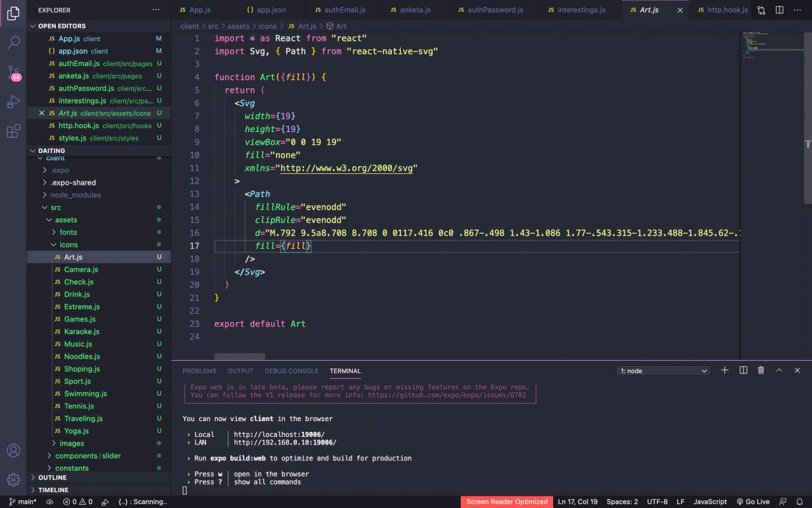Open the Output panel tab
812x508 pixels.
pyautogui.click(x=240, y=371)
